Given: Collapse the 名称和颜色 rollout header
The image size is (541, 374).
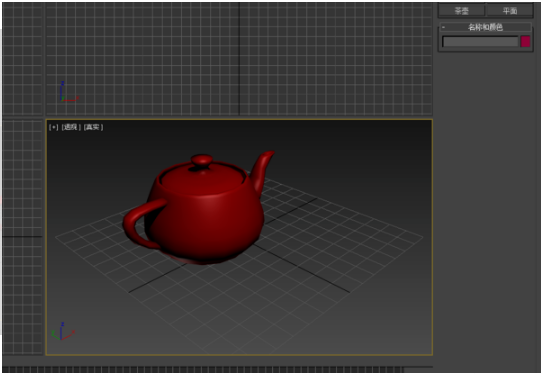Looking at the screenshot, I should click(485, 27).
